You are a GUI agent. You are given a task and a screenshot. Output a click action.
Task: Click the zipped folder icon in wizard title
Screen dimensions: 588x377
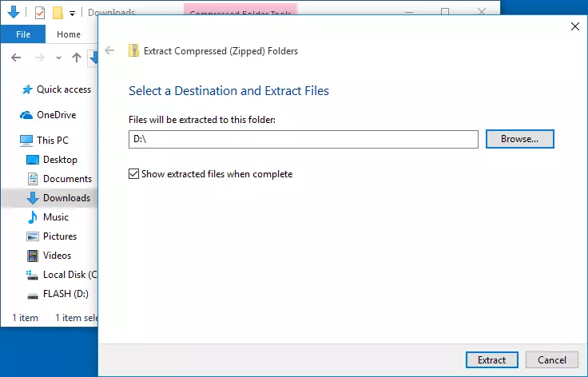coord(133,51)
